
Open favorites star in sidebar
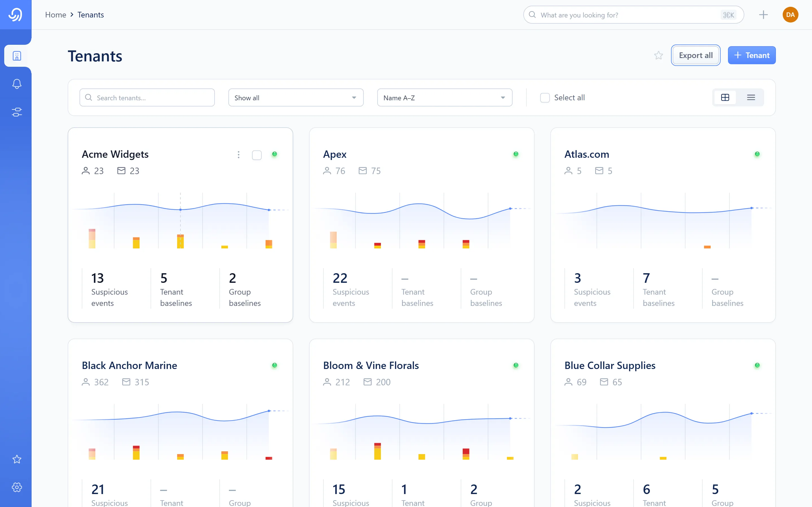pyautogui.click(x=17, y=459)
